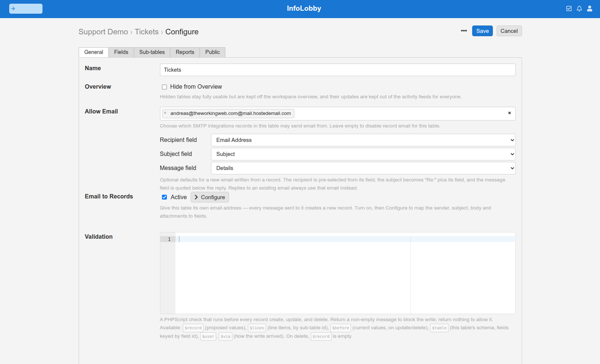Open the Recipient field dropdown
This screenshot has width=600, height=364.
[x=363, y=140]
